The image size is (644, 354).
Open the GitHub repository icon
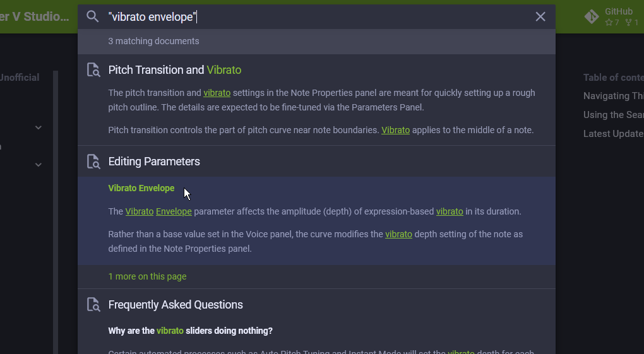592,16
